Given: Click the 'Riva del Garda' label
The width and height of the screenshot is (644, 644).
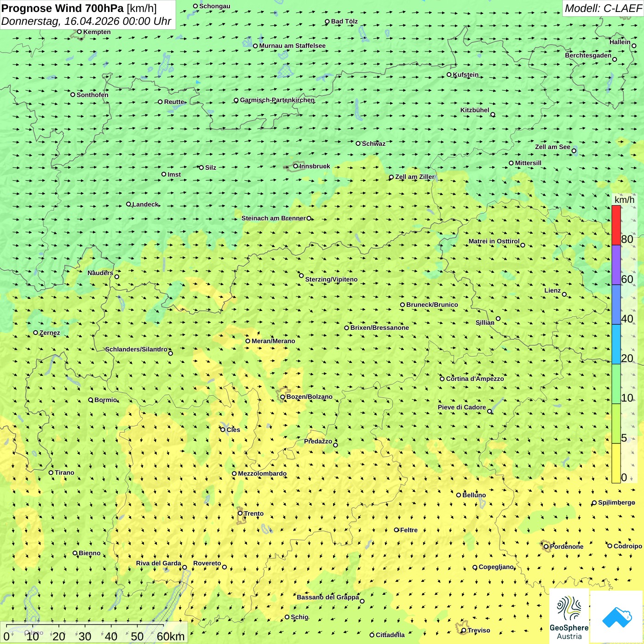Looking at the screenshot, I should (x=158, y=563).
